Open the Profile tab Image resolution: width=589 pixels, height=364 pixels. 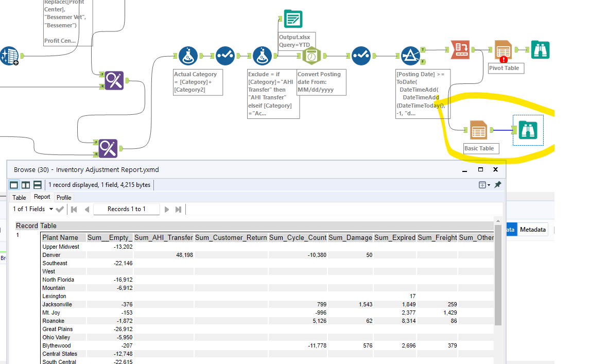[x=64, y=198]
